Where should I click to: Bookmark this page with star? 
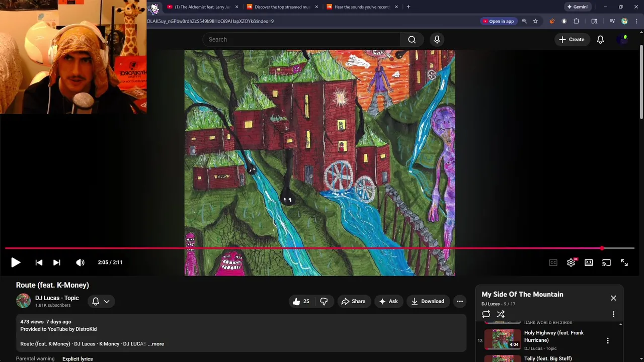point(535,21)
